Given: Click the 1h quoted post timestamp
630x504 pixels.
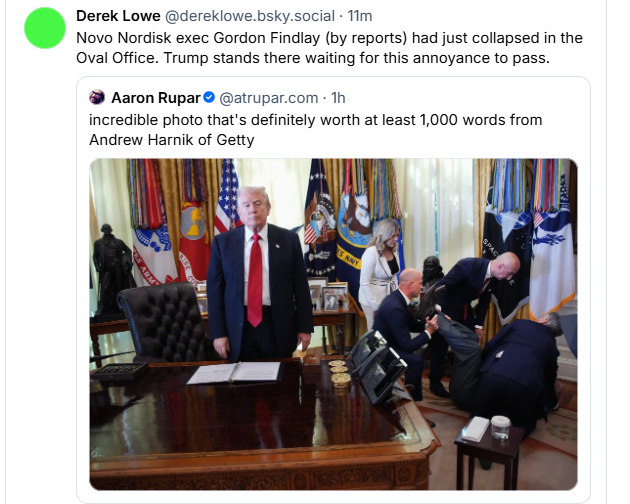Looking at the screenshot, I should tap(338, 98).
